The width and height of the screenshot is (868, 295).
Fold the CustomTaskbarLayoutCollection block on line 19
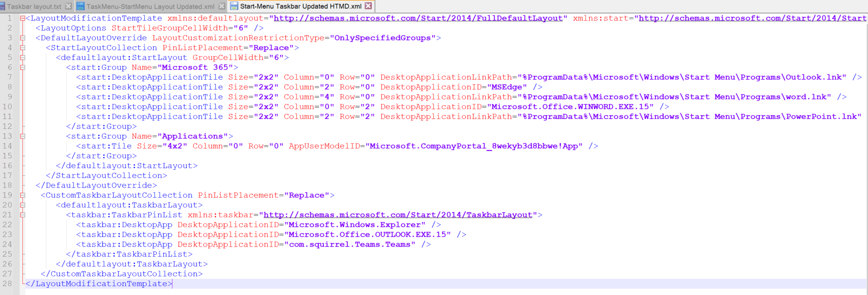click(22, 195)
